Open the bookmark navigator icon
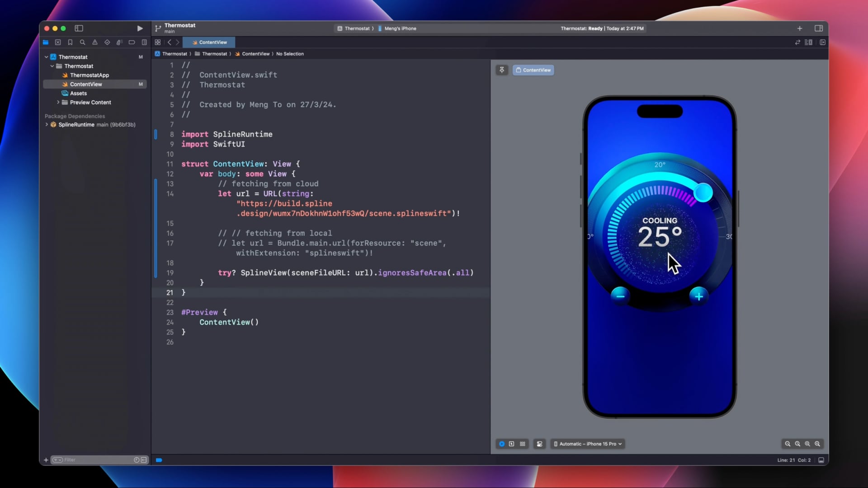This screenshot has width=868, height=488. click(x=70, y=42)
